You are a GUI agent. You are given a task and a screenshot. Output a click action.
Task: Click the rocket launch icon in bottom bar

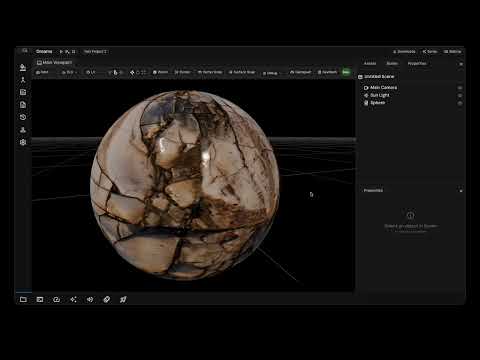123,299
